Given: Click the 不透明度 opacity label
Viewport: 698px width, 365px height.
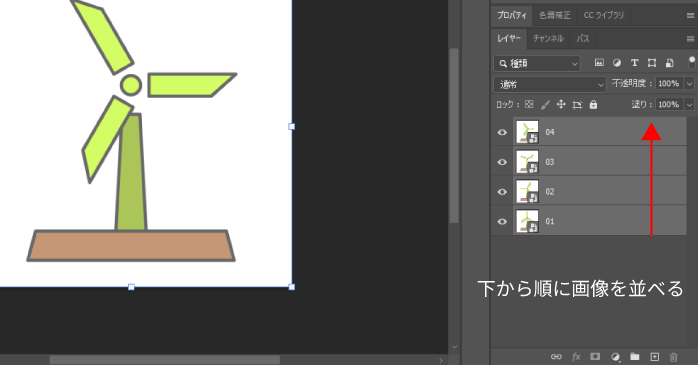Looking at the screenshot, I should pos(631,83).
